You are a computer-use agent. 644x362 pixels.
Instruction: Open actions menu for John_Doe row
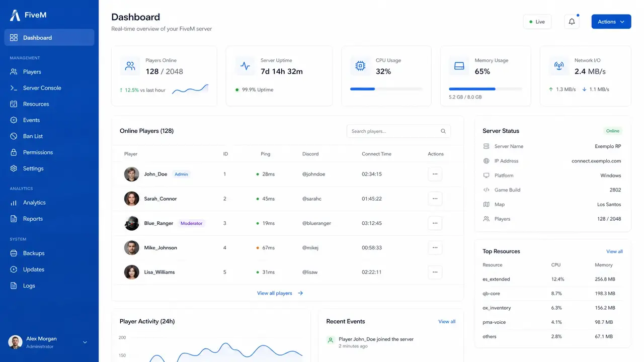point(435,174)
